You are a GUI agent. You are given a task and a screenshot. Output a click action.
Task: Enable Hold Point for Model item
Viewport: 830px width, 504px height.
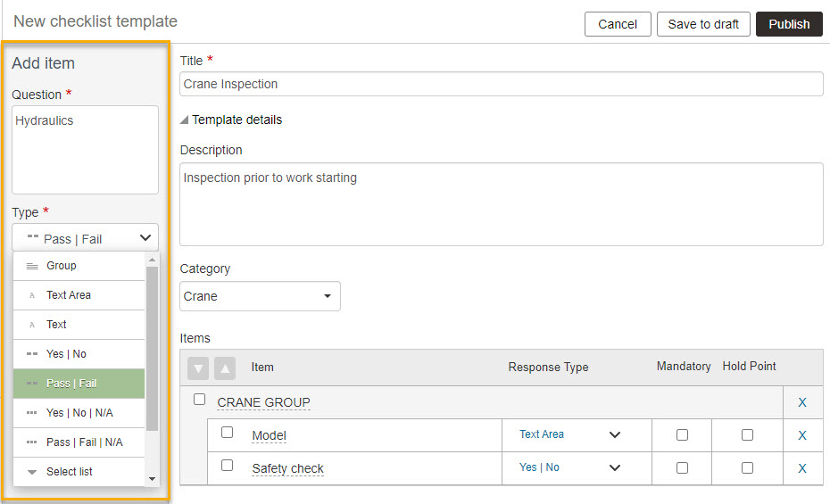tap(747, 434)
